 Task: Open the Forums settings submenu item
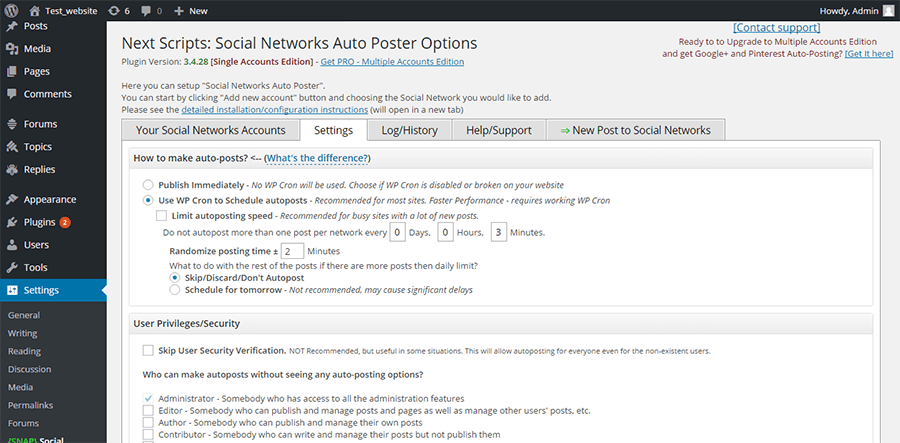[x=24, y=423]
